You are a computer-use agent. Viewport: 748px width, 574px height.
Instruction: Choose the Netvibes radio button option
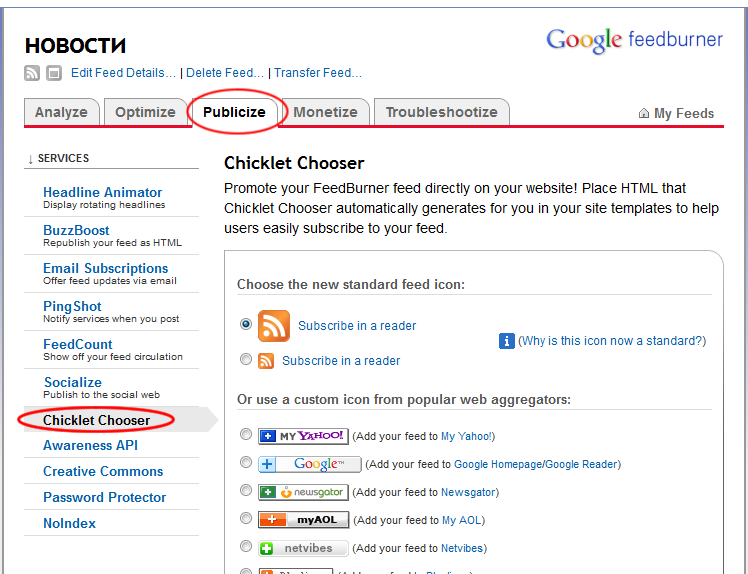[x=246, y=547]
